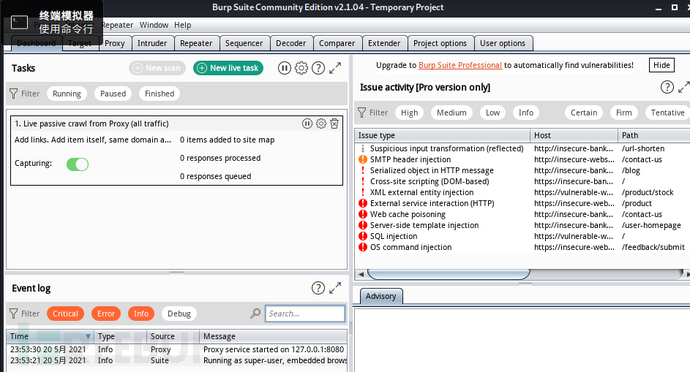Image resolution: width=690 pixels, height=372 pixels.
Task: Pause the Live passive crawl task
Action: click(x=307, y=124)
